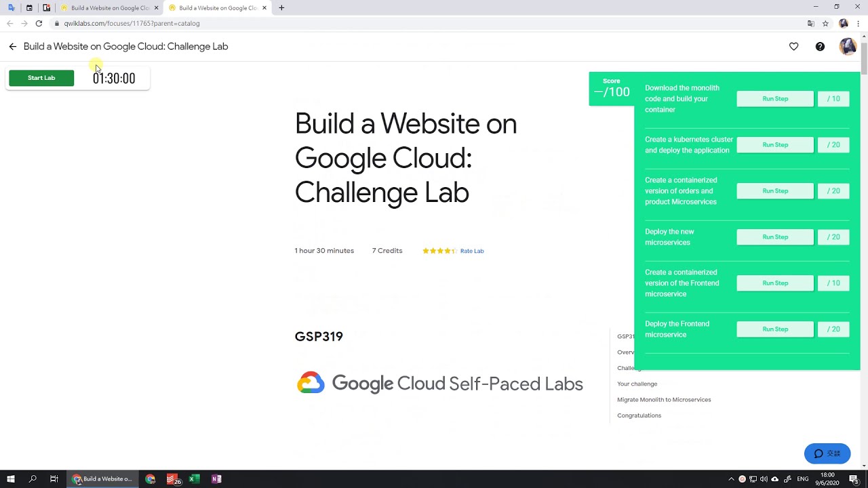Run Step for containerized Frontend microservice
Viewport: 868px width, 488px height.
coord(775,283)
